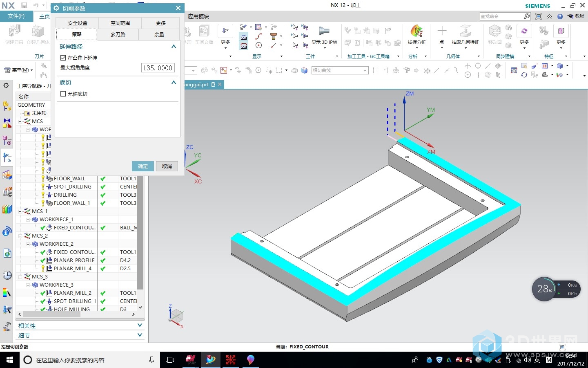Open Windows Task View
Viewport: 588px width, 368px height.
click(x=170, y=360)
